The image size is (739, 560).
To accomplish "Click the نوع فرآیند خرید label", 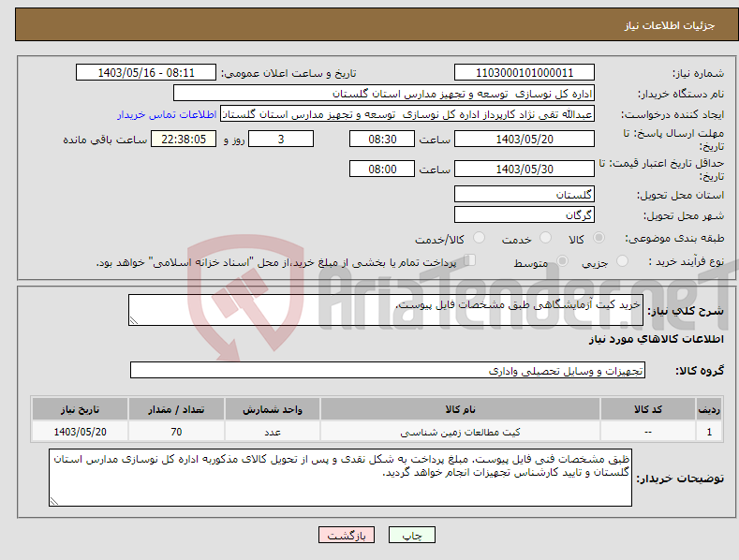I will [687, 261].
